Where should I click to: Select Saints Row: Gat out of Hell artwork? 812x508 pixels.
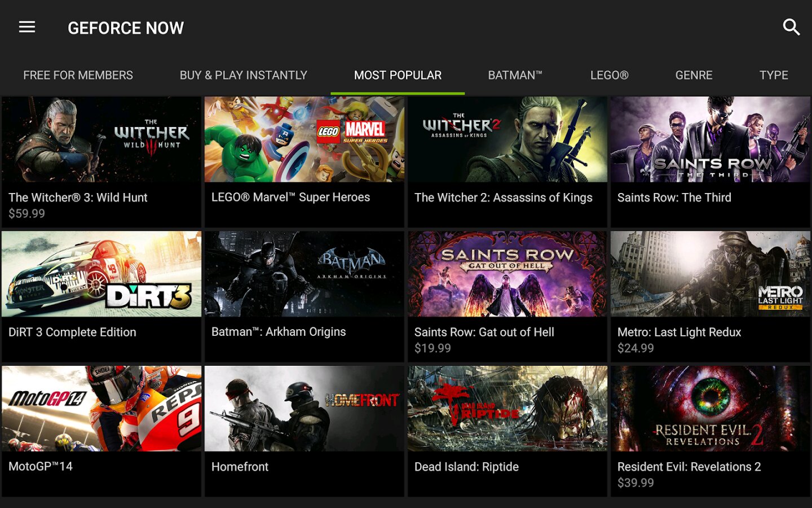507,274
